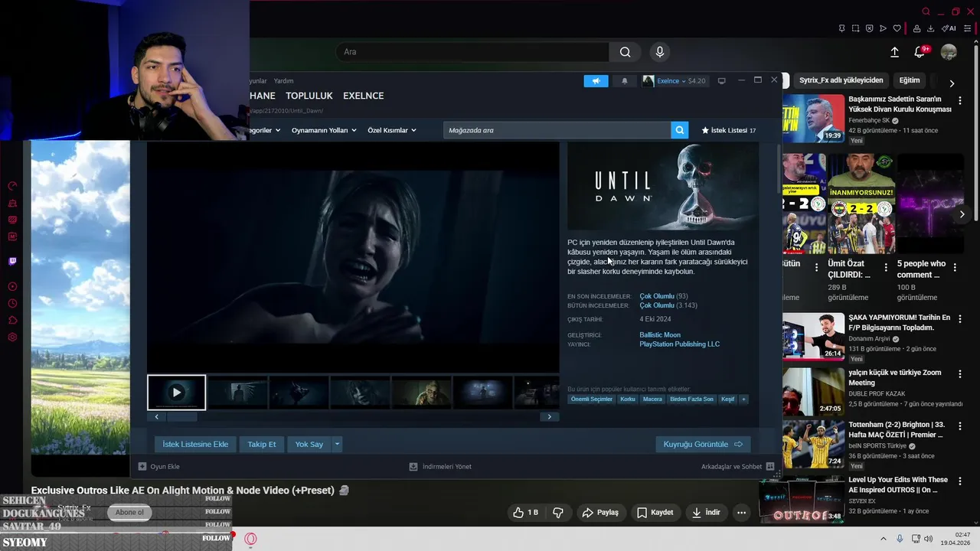Click YouTube search magnifier button

[x=625, y=52]
